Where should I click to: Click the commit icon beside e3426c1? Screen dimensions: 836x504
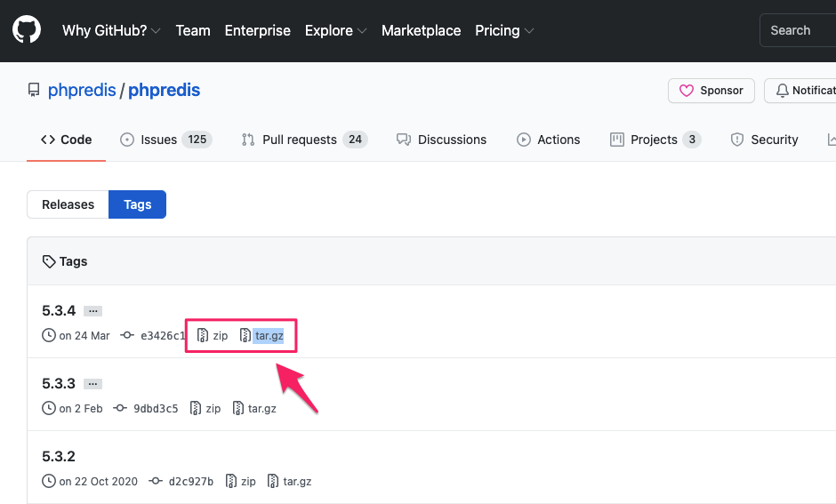pos(127,335)
